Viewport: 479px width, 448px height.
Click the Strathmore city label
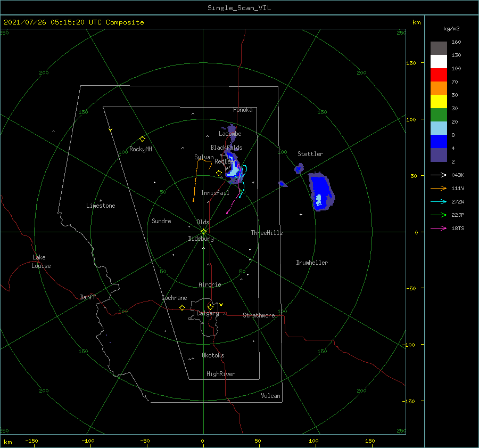[x=259, y=315]
